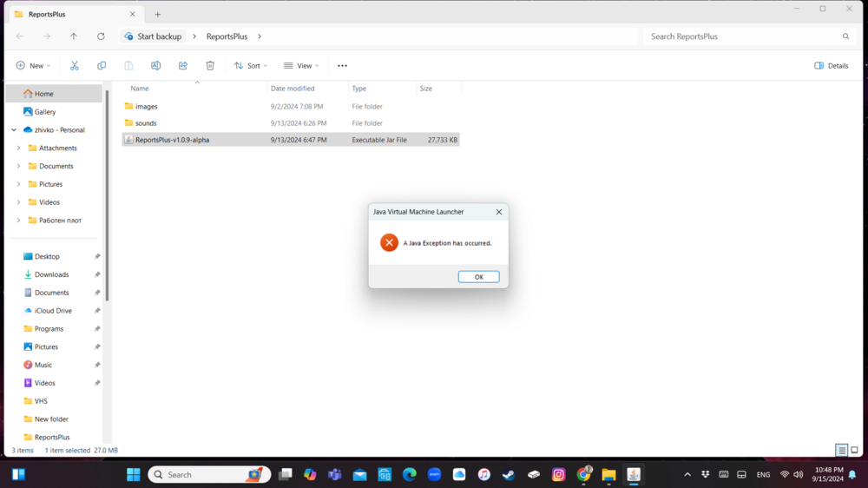Viewport: 868px width, 488px height.
Task: Show hidden icons in the system tray
Action: (x=687, y=475)
